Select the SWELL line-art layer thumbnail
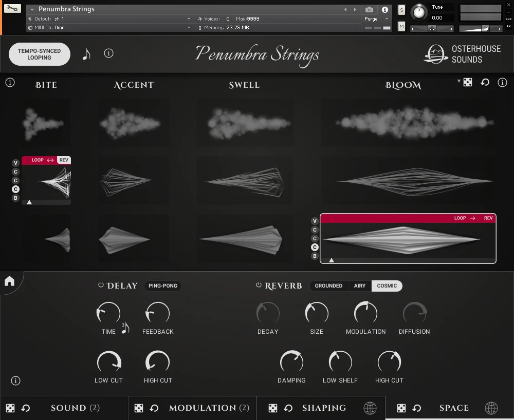The width and height of the screenshot is (514, 420). coord(244,181)
